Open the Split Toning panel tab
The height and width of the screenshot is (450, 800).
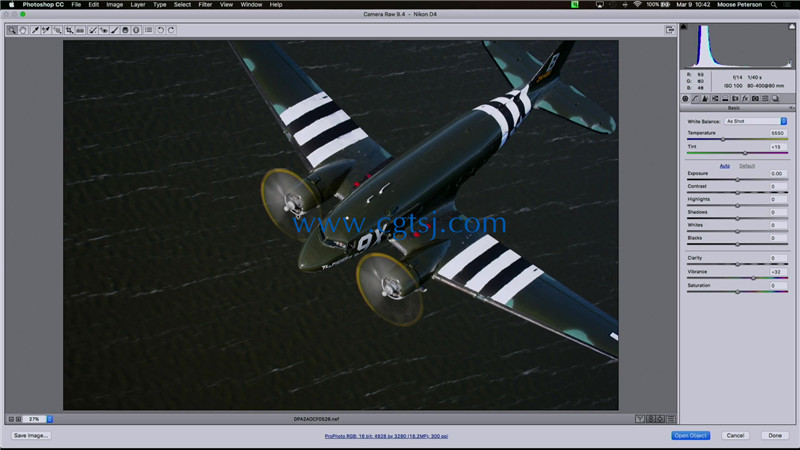click(x=725, y=98)
